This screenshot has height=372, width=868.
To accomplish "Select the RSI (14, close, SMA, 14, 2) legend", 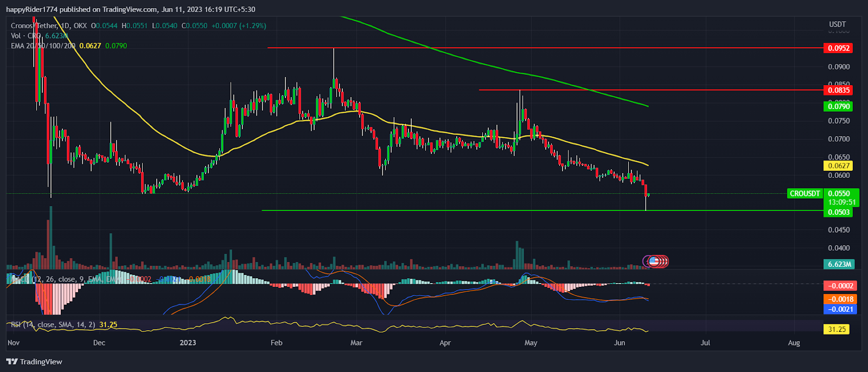I will click(53, 325).
